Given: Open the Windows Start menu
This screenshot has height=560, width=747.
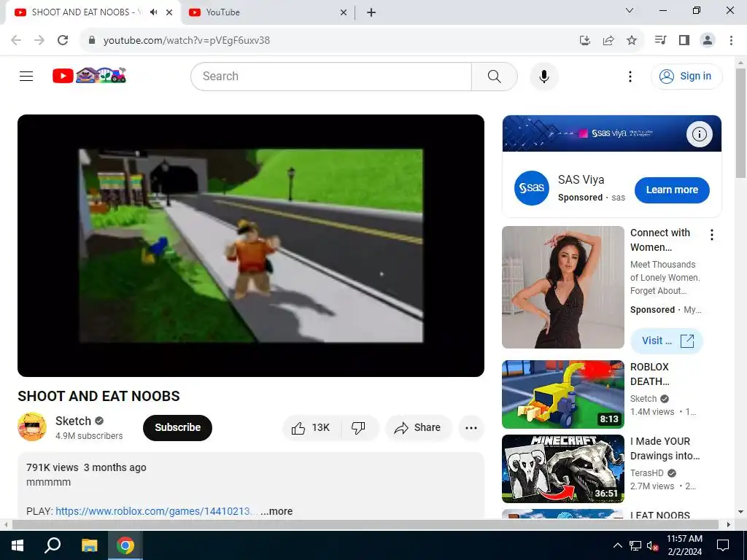Looking at the screenshot, I should coord(18,545).
